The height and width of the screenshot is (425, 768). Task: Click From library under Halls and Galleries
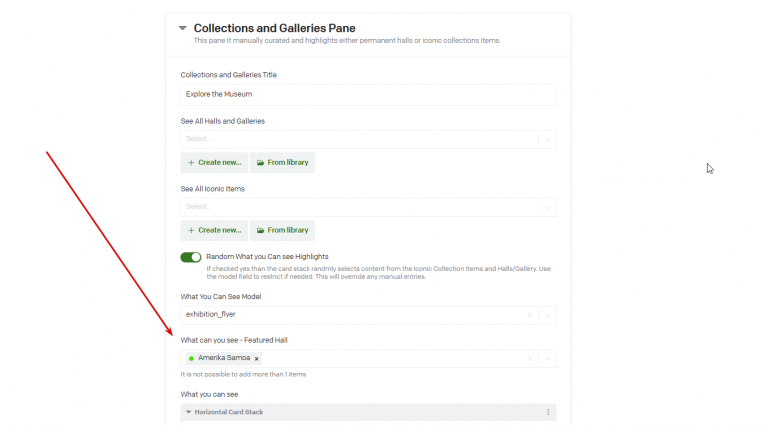point(281,162)
